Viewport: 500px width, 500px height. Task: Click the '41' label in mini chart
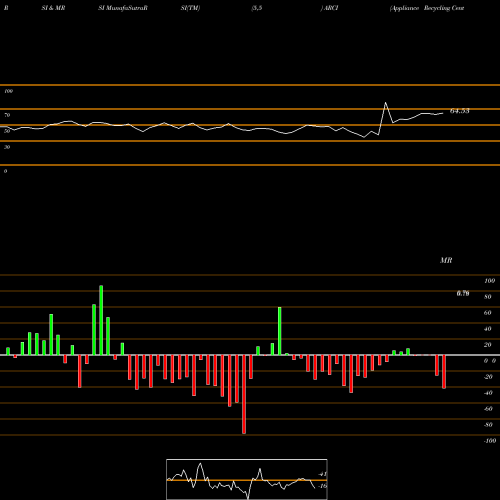pyautogui.click(x=323, y=474)
